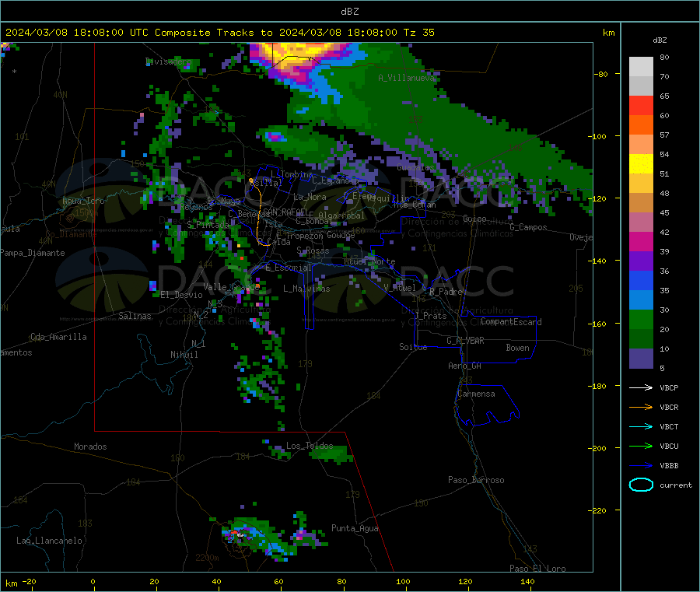700x592 pixels.
Task: Click the 'Paso_El_Loro' map label
Action: click(x=537, y=569)
